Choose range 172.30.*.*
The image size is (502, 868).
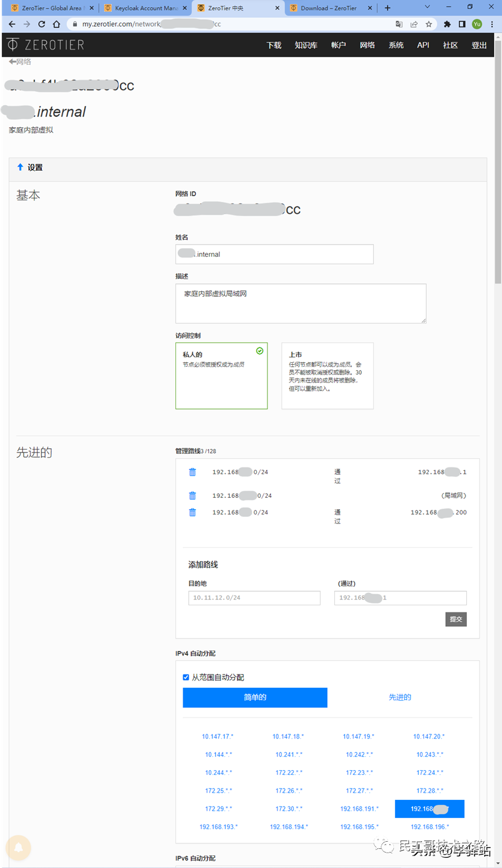pyautogui.click(x=289, y=809)
